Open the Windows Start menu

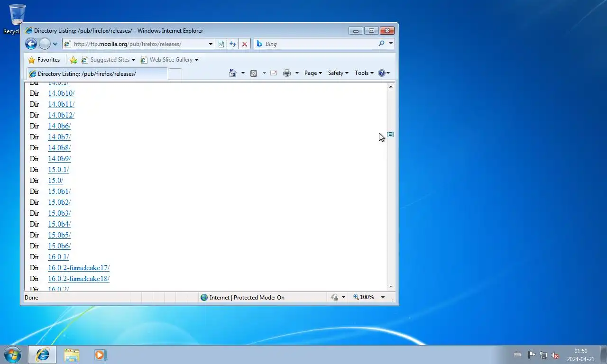(x=13, y=355)
